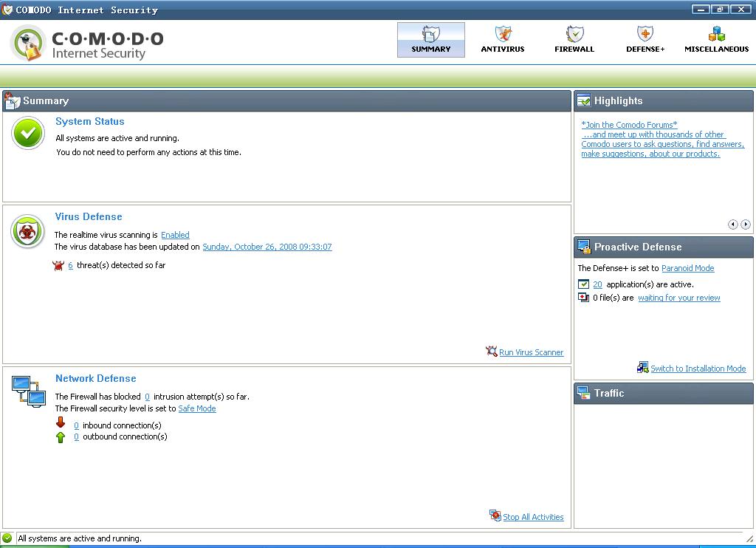
Task: Open files waiting for your review link
Action: (679, 298)
